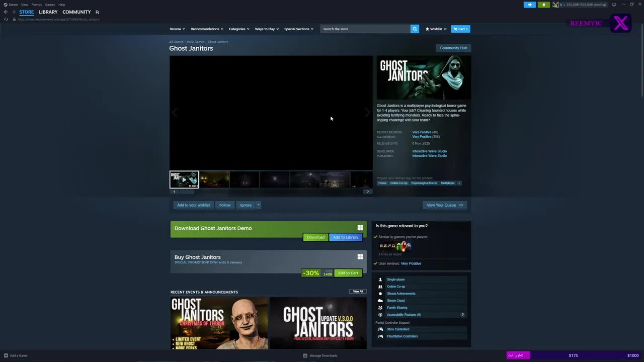This screenshot has height=362, width=644.
Task: Expand the Recommendations menu
Action: (207, 29)
